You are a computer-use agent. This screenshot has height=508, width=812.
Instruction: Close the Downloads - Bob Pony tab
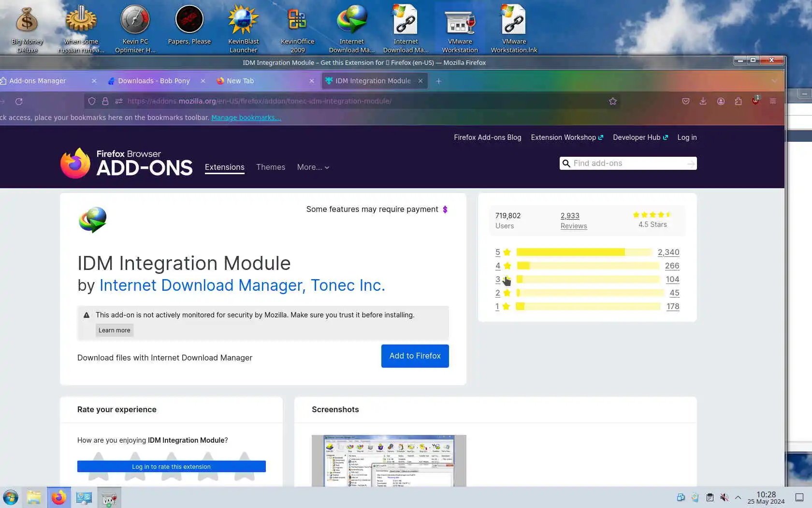pyautogui.click(x=203, y=81)
